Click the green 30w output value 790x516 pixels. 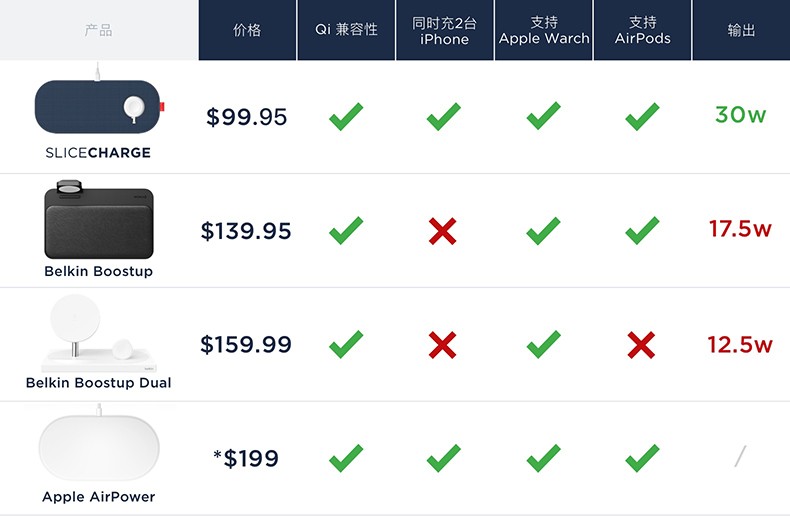[741, 115]
